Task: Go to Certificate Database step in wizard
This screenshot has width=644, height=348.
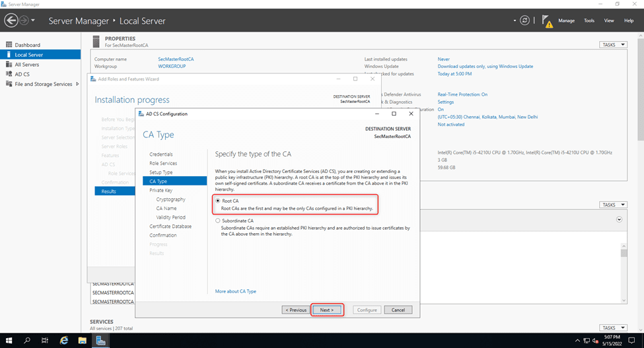Action: (x=170, y=226)
